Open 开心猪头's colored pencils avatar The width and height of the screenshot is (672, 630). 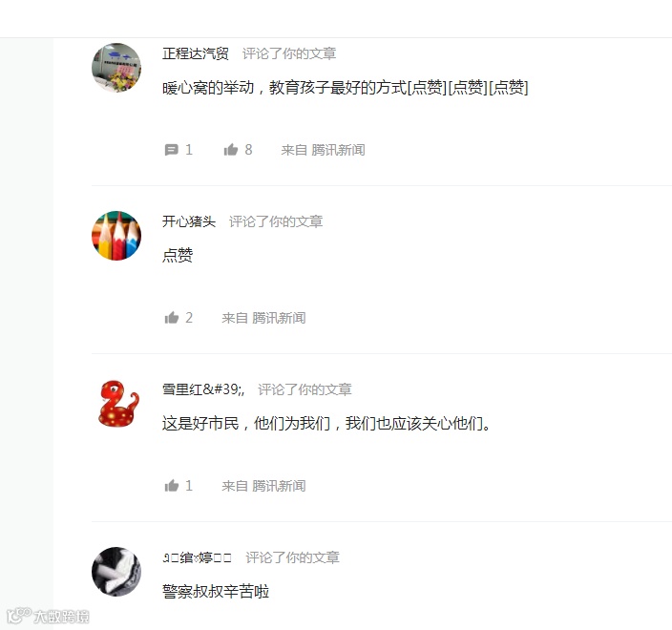click(x=116, y=235)
